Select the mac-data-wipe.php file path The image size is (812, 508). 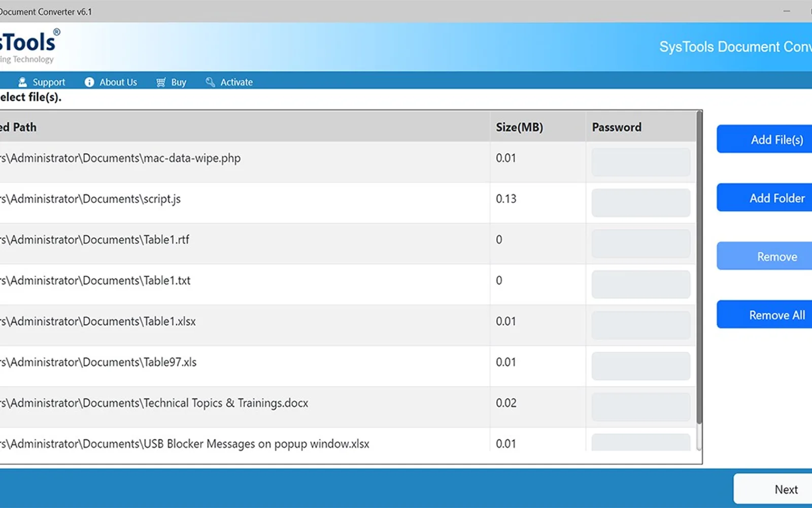pyautogui.click(x=120, y=158)
